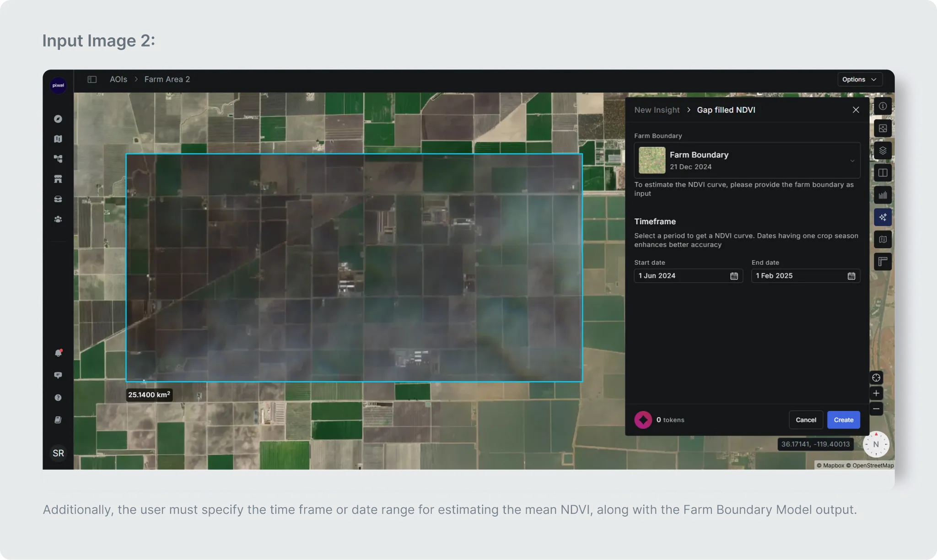This screenshot has height=560, width=937.
Task: Go to AOIs breadcrumb
Action: click(118, 79)
